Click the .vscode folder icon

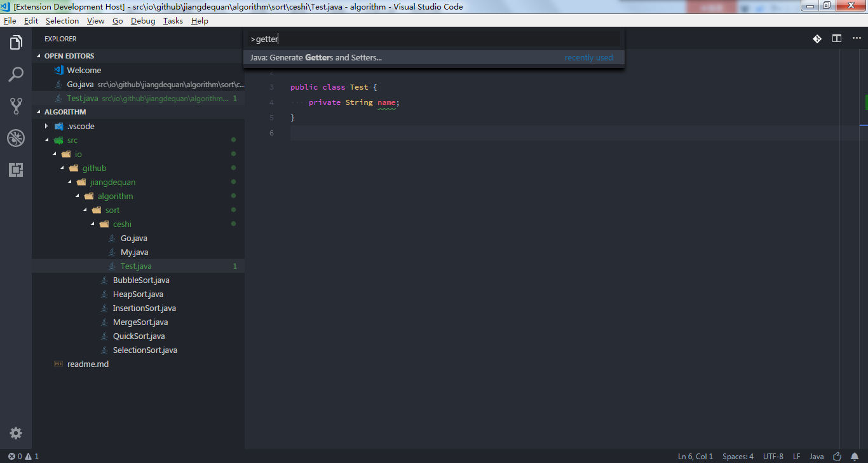click(x=59, y=126)
